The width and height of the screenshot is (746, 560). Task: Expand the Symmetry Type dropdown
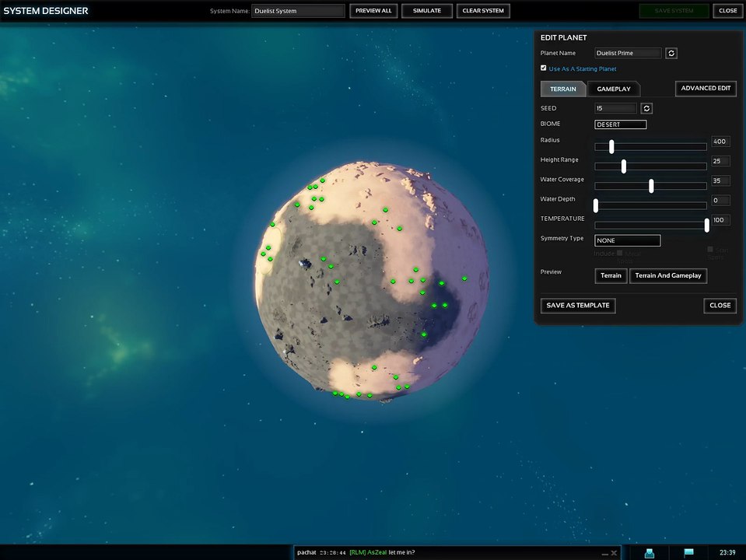click(627, 240)
